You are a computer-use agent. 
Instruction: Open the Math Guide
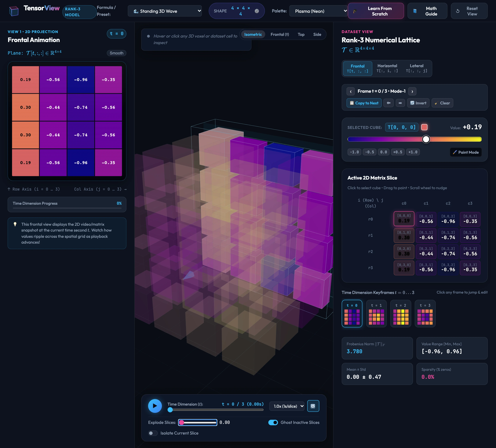tap(427, 11)
